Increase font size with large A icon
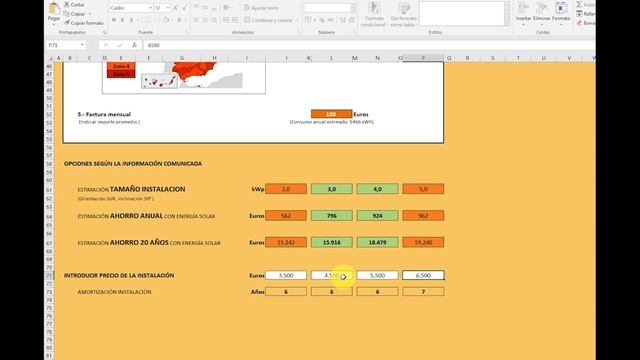Screen dimensions: 640x360 (176, 8)
